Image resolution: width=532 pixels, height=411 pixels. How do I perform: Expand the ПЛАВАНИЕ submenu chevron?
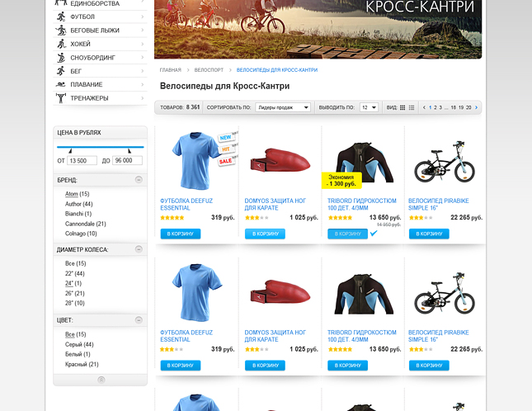[143, 84]
